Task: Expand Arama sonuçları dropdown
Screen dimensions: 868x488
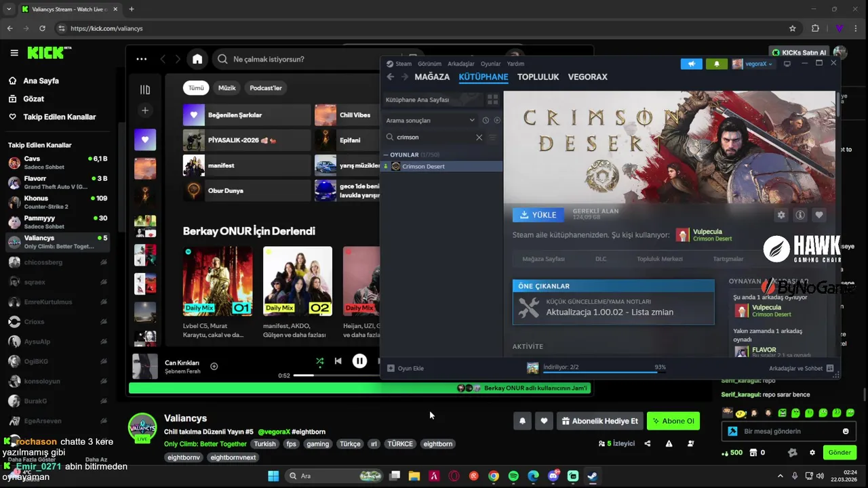Action: coord(431,120)
